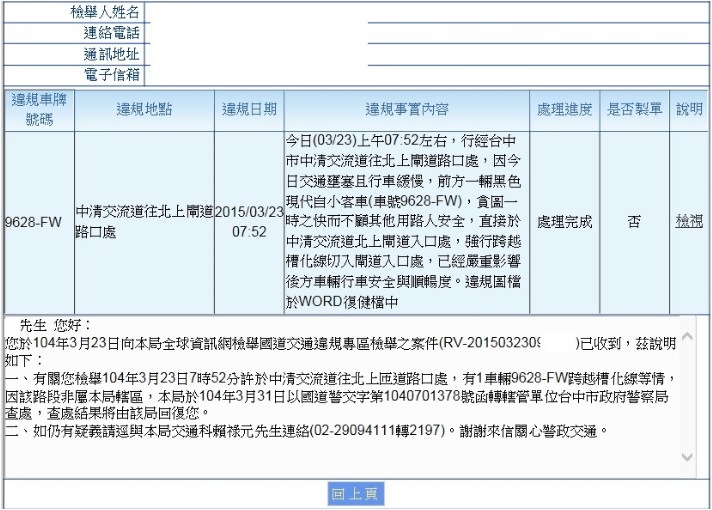Click the 處理進度 column header
Image resolution: width=712 pixels, height=510 pixels.
(x=564, y=110)
